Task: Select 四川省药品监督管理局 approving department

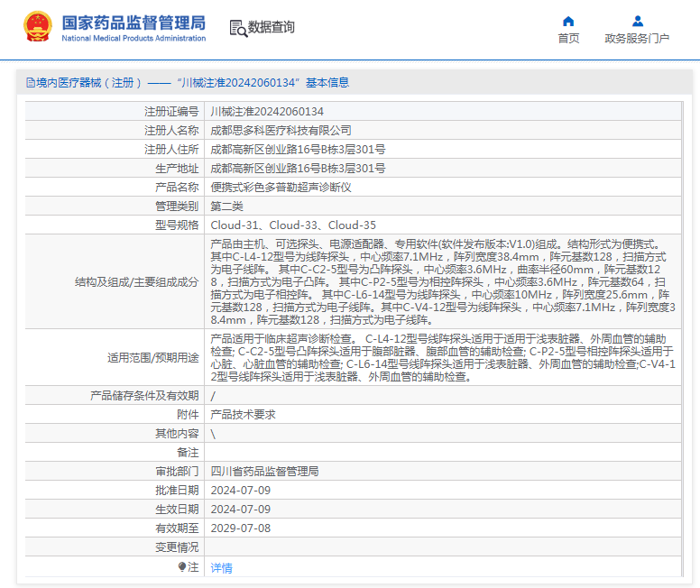Action: click(264, 472)
